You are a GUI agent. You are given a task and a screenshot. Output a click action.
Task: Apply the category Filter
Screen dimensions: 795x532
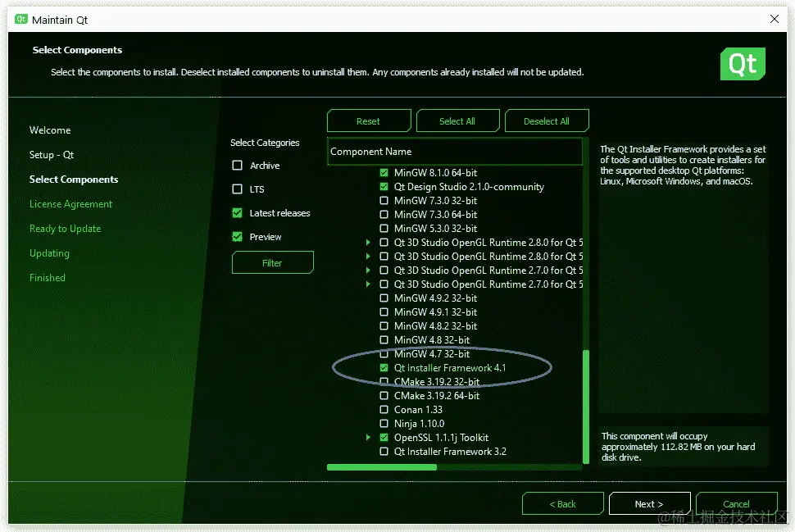[272, 261]
